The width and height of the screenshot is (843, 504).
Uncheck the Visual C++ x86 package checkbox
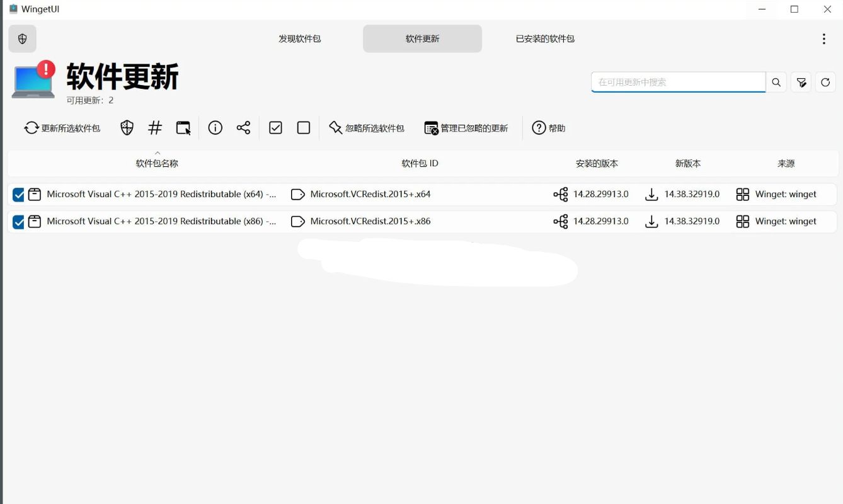(x=18, y=221)
